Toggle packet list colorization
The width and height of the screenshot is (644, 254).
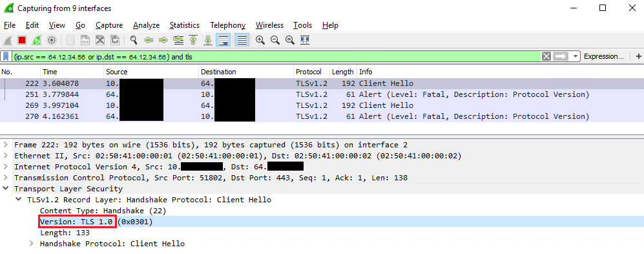(x=242, y=40)
